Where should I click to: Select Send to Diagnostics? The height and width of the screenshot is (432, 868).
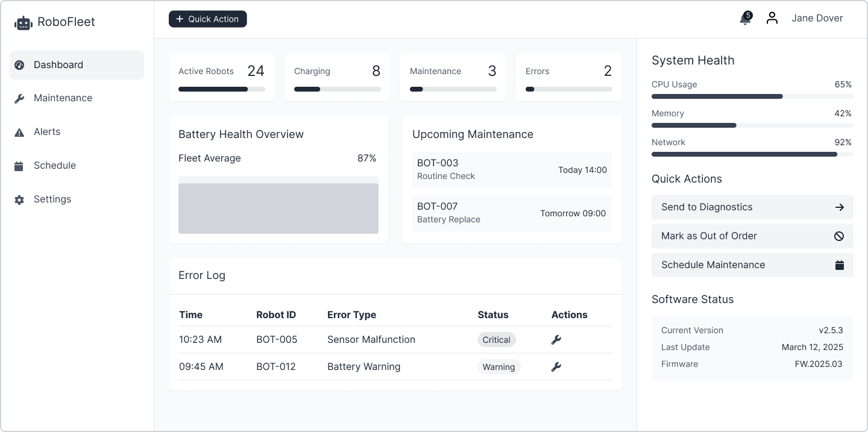click(752, 207)
